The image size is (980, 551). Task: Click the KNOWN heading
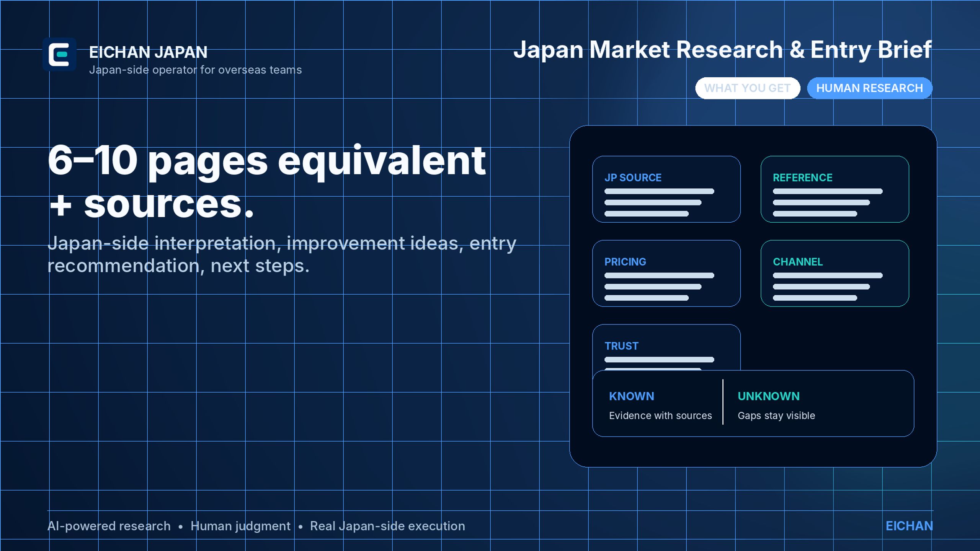632,396
